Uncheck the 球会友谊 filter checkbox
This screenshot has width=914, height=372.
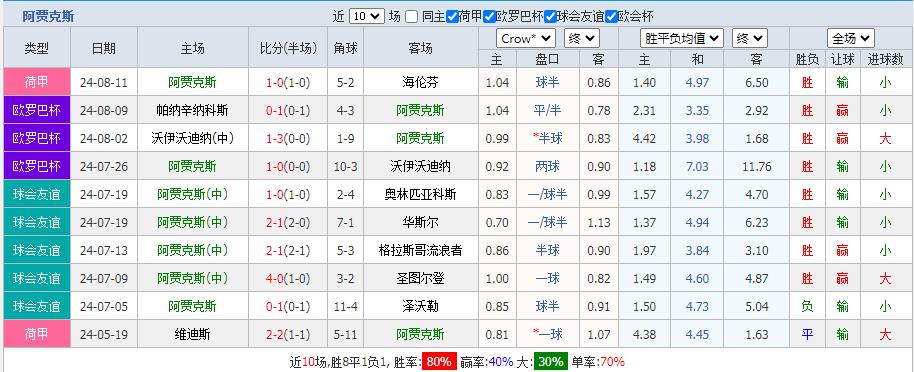(x=550, y=17)
